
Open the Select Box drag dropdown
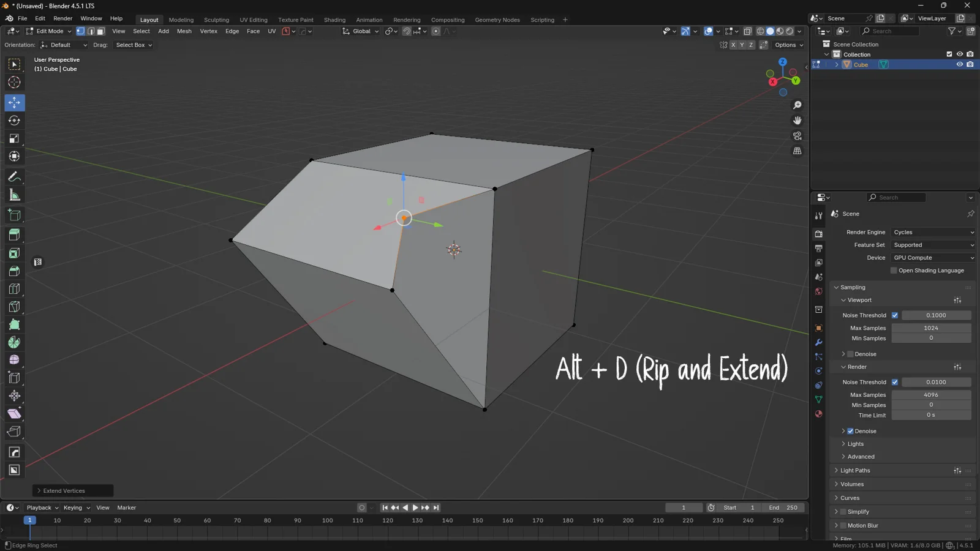point(133,45)
